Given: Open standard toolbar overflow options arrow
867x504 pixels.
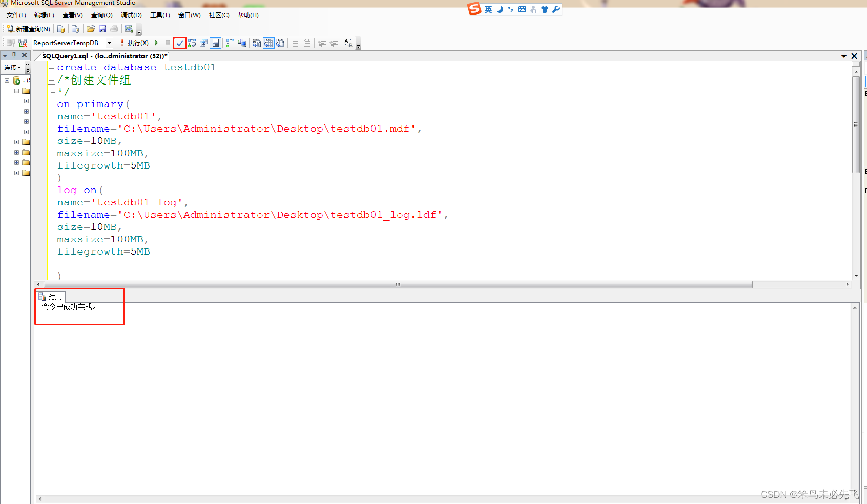Looking at the screenshot, I should (x=139, y=32).
